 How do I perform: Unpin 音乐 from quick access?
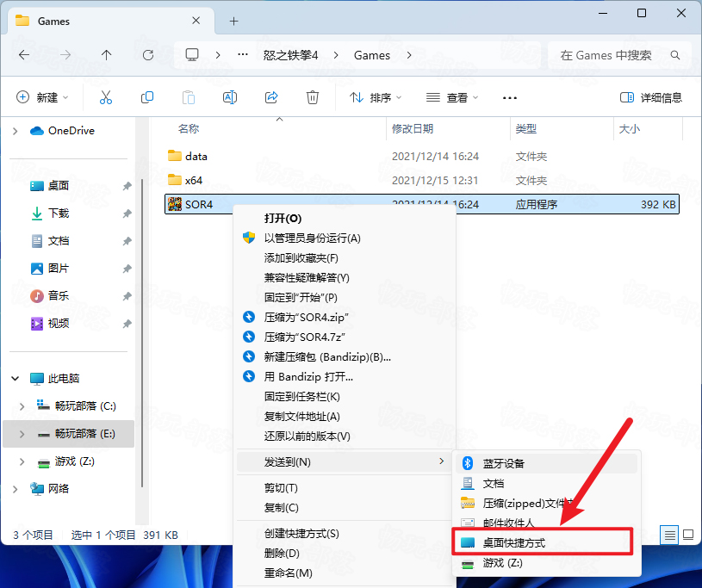point(127,296)
